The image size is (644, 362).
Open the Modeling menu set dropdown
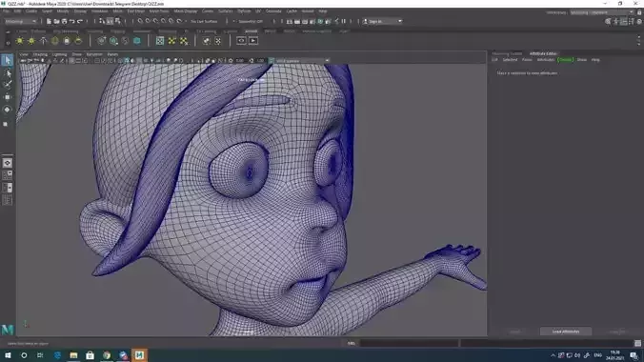click(x=21, y=21)
